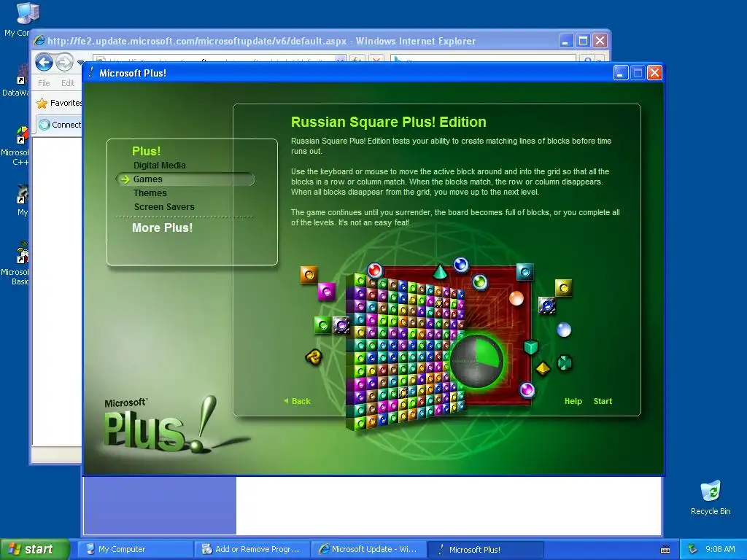The width and height of the screenshot is (747, 560).
Task: Click the 9:08 AM clock
Action: point(720,550)
